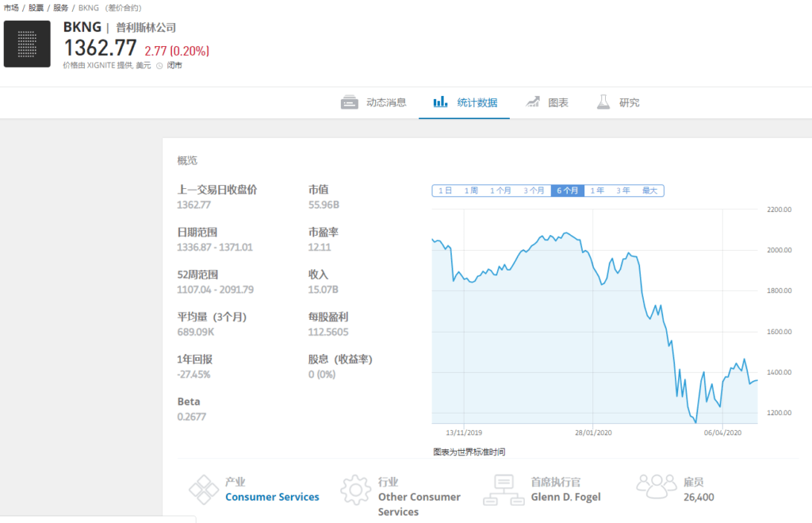Image resolution: width=812 pixels, height=523 pixels.
Task: Click the 06/04/2020 date on the chart axis
Action: 722,433
